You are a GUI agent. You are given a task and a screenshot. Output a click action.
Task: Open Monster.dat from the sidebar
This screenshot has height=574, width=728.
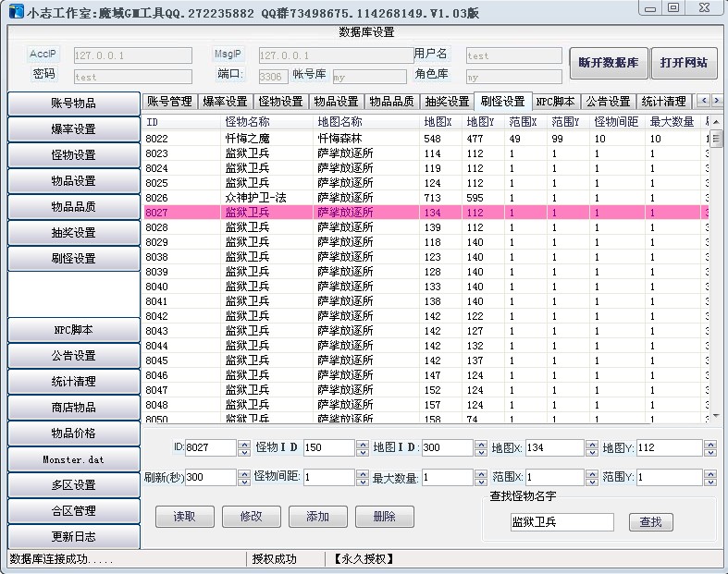pos(73,458)
